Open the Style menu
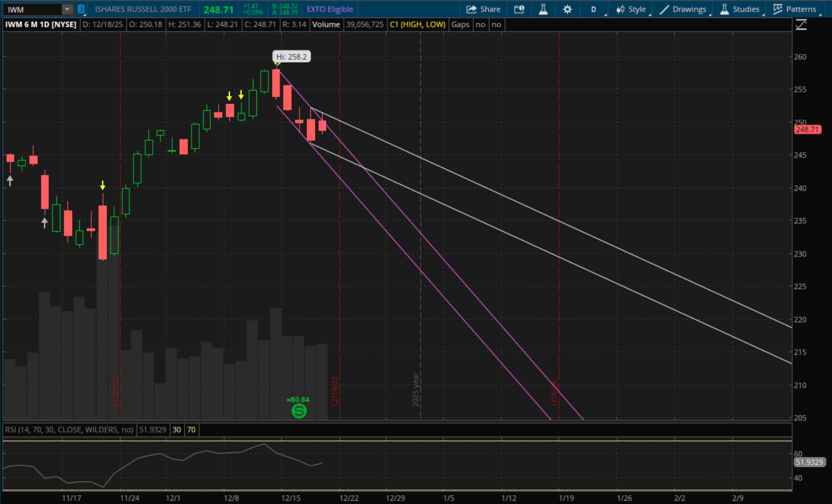The image size is (832, 504). pyautogui.click(x=631, y=9)
